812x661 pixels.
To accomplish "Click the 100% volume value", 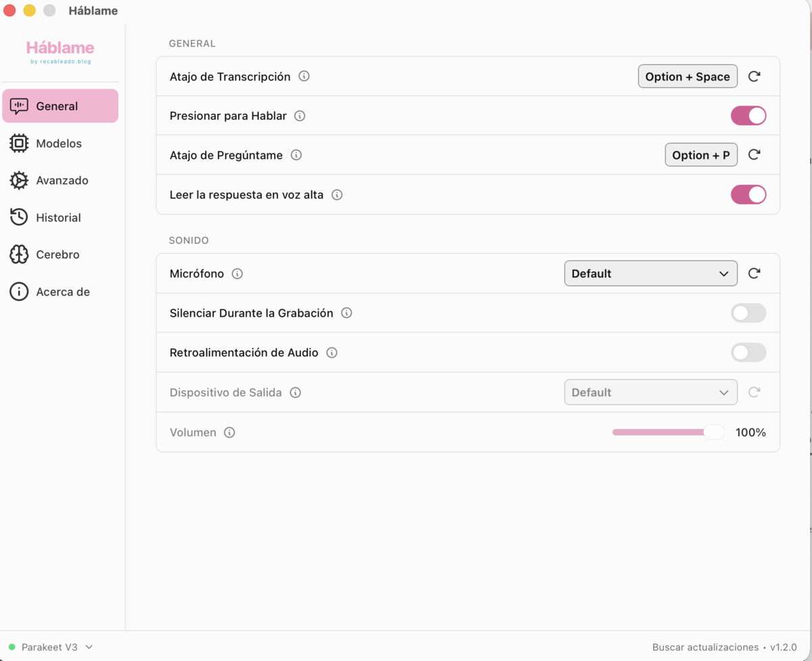I will point(750,432).
